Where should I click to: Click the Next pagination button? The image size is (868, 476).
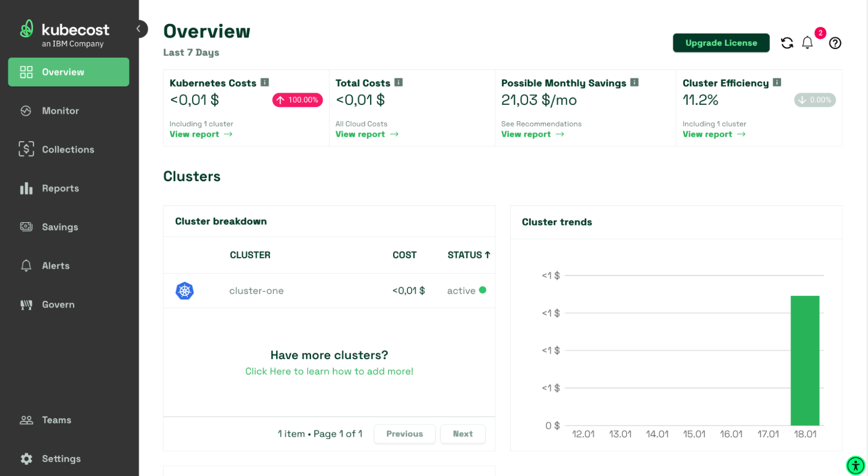click(463, 434)
